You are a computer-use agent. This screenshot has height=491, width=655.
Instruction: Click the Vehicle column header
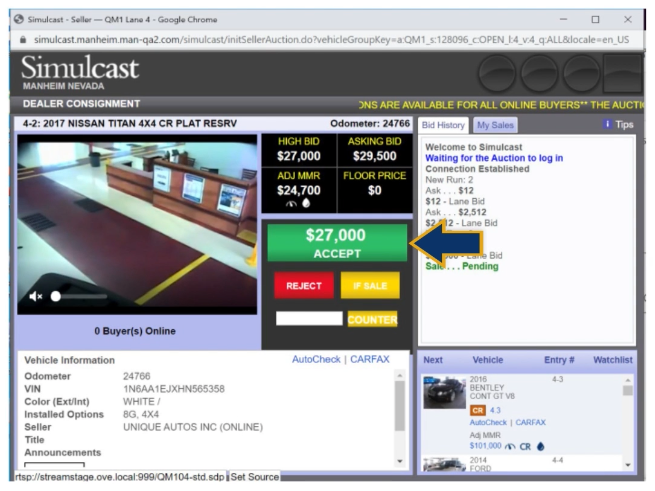coord(487,360)
